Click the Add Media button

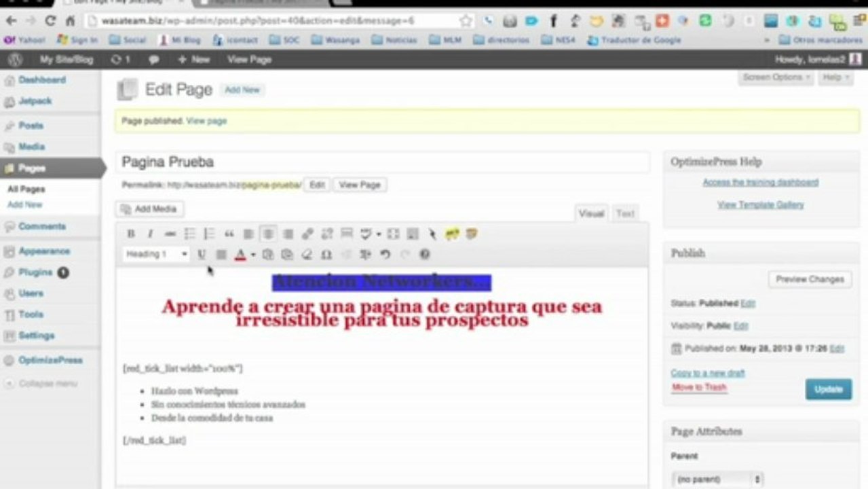tap(149, 209)
